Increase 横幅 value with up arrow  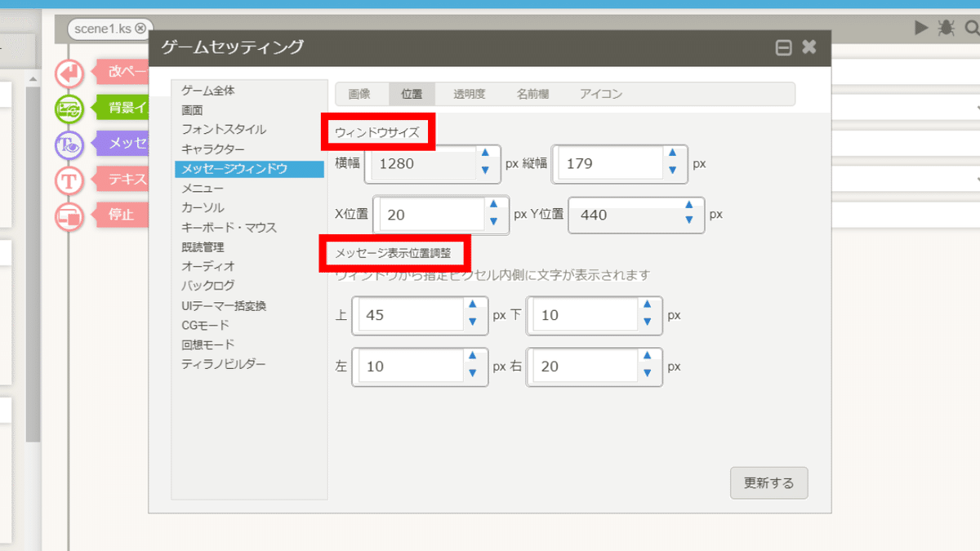(x=485, y=153)
